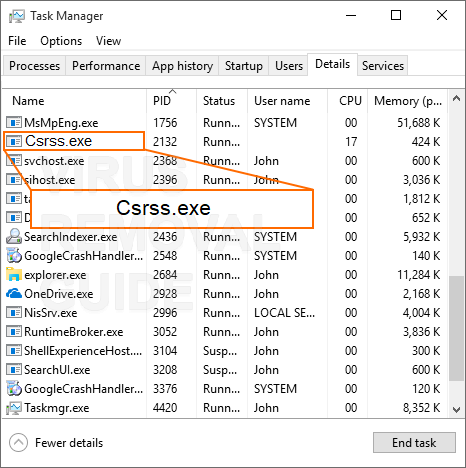The width and height of the screenshot is (466, 468).
Task: Switch to the Performance tab
Action: (106, 66)
